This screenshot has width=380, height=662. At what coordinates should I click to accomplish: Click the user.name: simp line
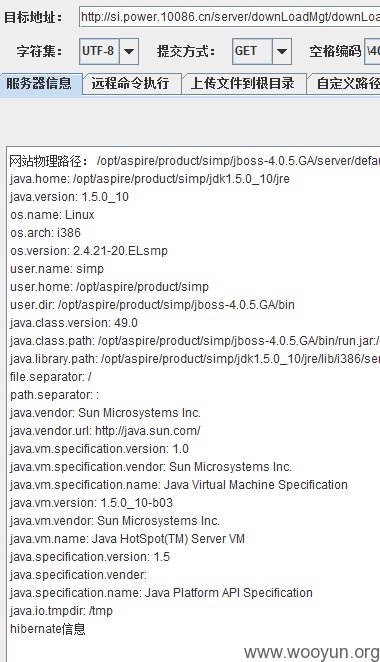pyautogui.click(x=57, y=269)
